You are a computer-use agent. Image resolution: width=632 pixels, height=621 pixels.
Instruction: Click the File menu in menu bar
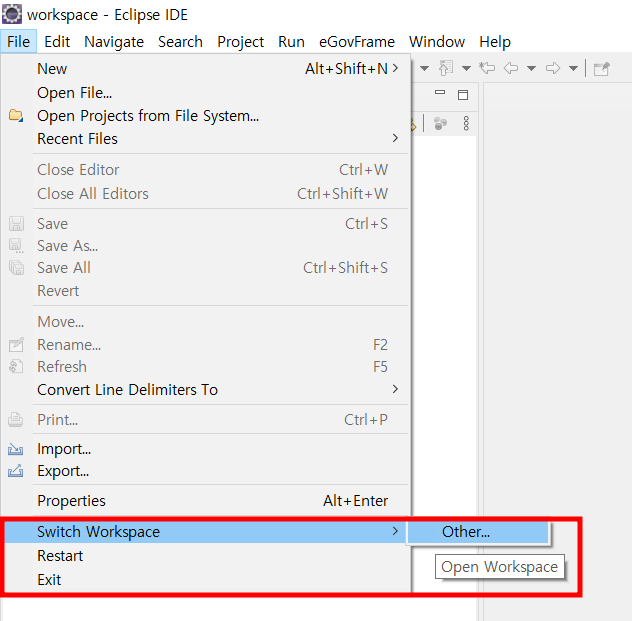click(19, 42)
